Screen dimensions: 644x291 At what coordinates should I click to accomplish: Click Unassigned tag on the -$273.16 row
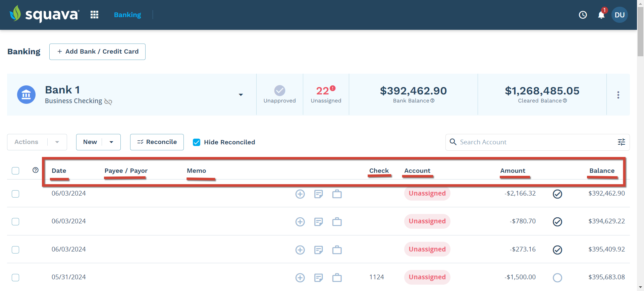pyautogui.click(x=427, y=249)
